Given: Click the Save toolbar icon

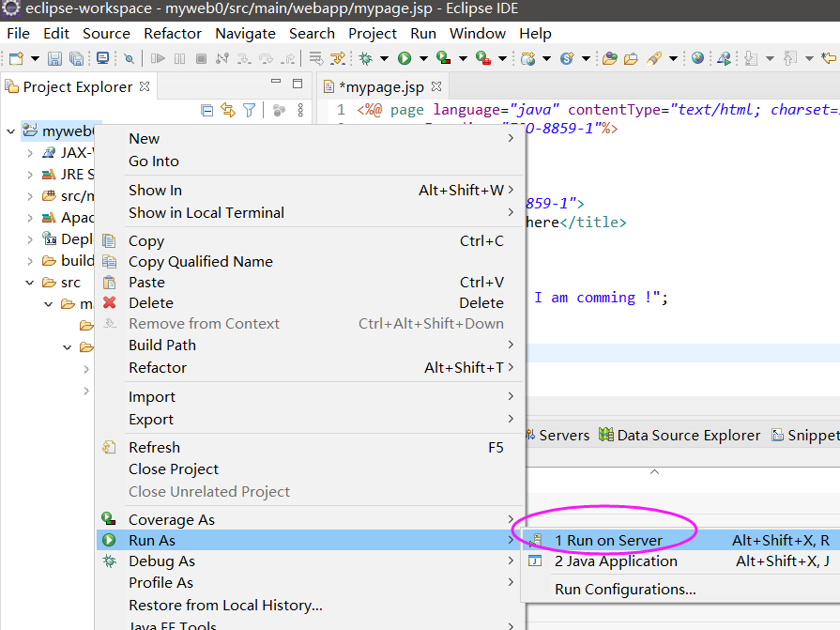Looking at the screenshot, I should (54, 58).
